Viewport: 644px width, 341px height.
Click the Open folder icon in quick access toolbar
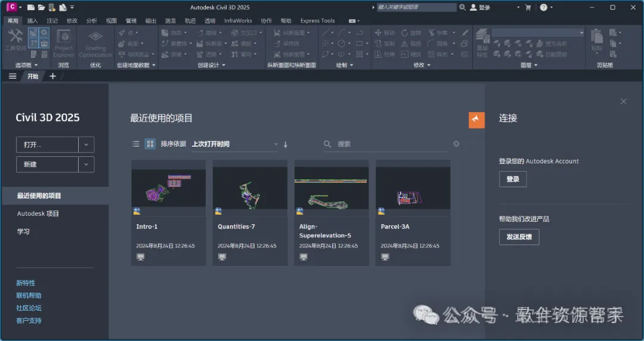(x=42, y=7)
